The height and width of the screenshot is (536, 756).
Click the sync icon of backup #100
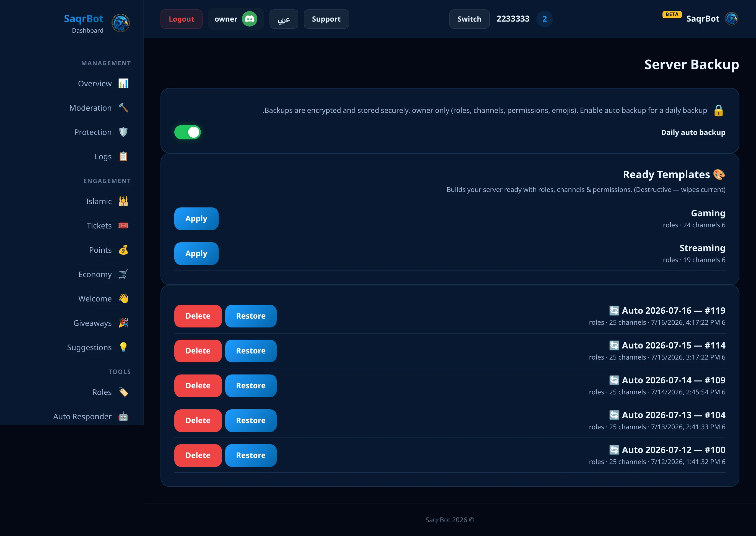(x=614, y=450)
